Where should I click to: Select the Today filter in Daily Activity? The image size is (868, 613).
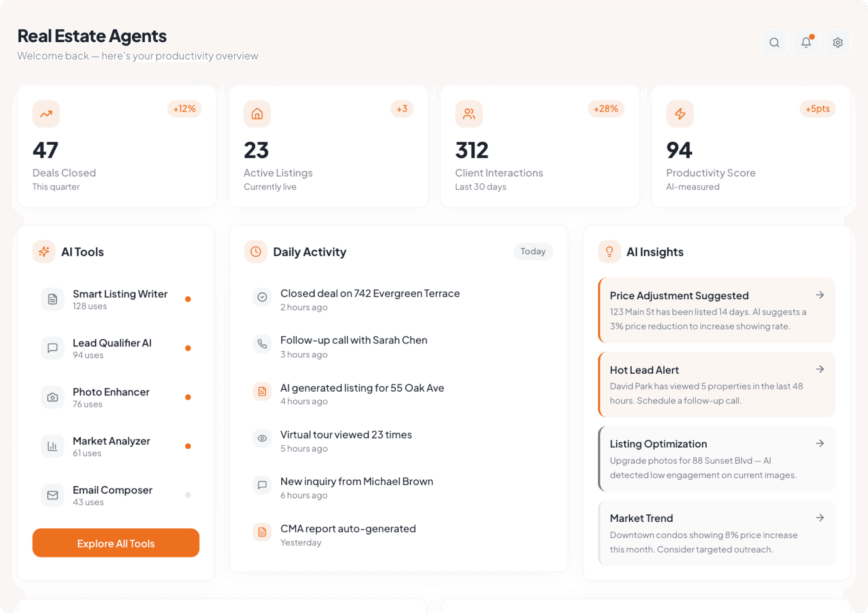[533, 252]
